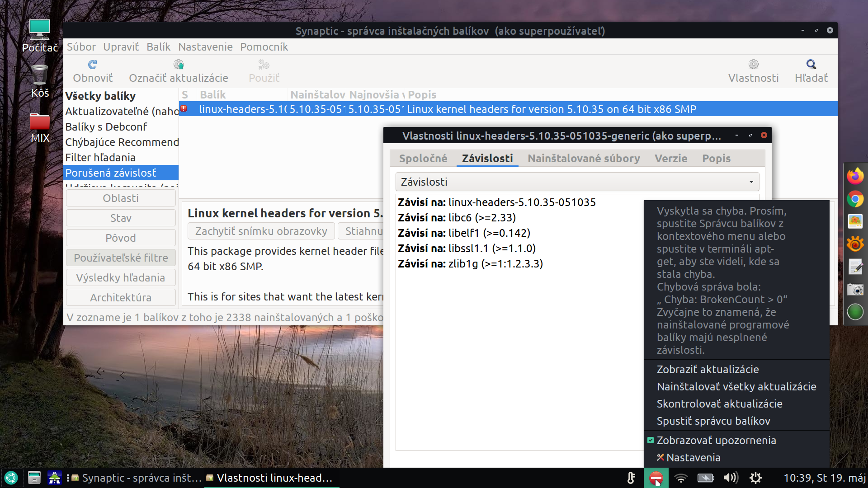Select Nainštalovať všetky aktualizácie menu entry

[736, 387]
